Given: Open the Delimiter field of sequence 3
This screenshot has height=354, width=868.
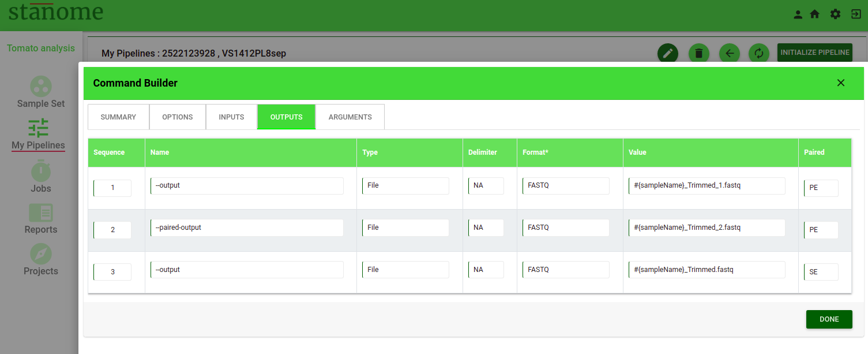Looking at the screenshot, I should 486,270.
